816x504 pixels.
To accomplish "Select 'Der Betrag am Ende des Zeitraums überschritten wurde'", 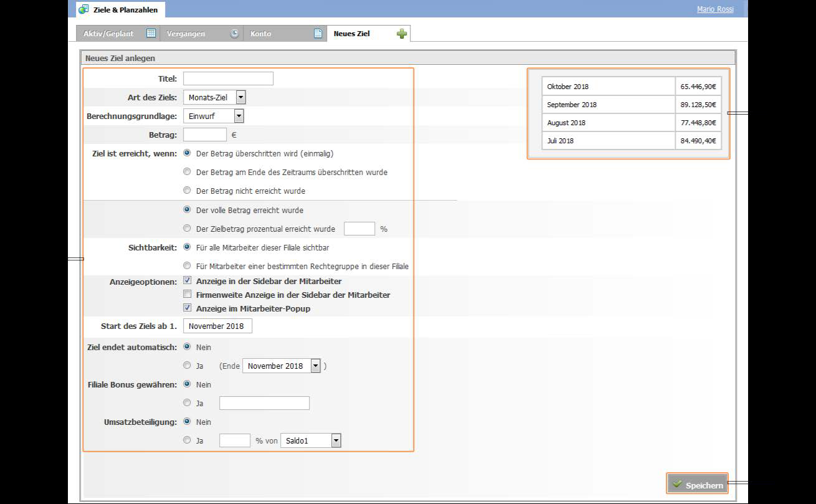I will click(187, 172).
